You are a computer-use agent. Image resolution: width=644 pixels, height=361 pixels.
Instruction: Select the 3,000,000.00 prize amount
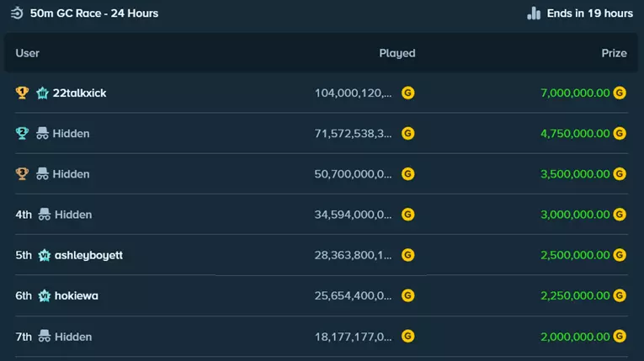point(575,215)
